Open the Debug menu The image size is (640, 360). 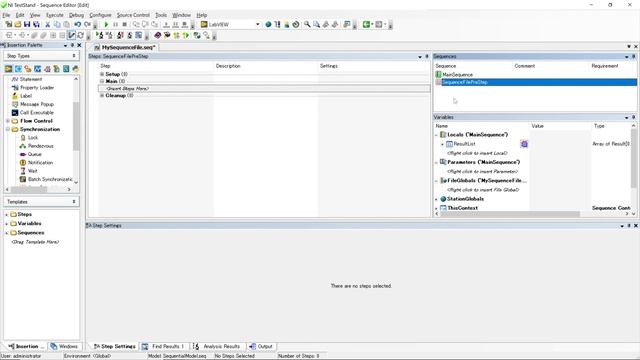(76, 15)
